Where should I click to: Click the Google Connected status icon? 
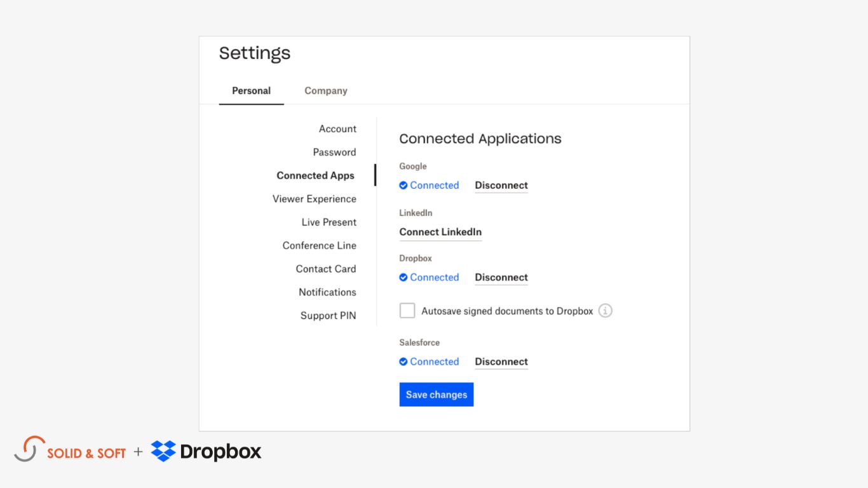(x=403, y=185)
